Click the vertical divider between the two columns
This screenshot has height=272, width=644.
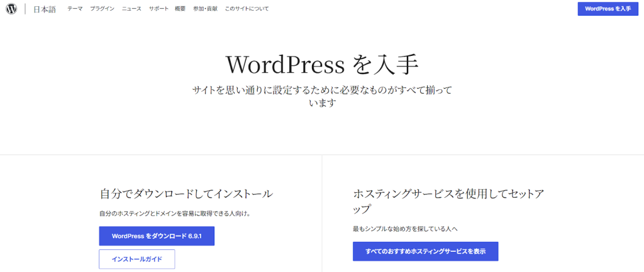[x=322, y=214]
